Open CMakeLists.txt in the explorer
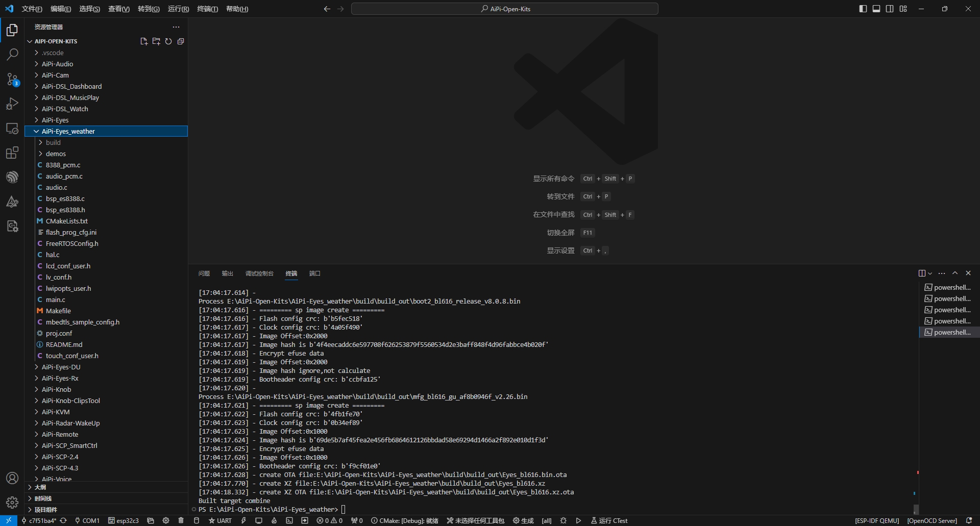Viewport: 980px width, 526px height. click(106, 221)
